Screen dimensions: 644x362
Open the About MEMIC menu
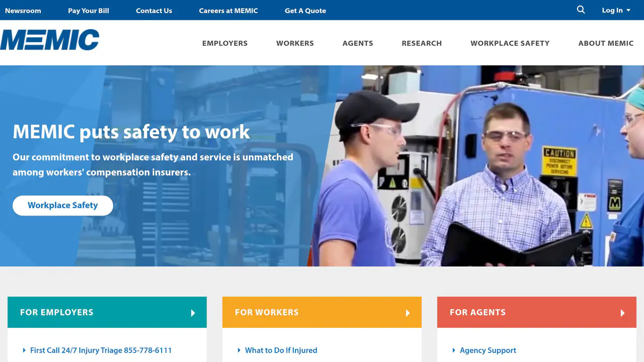[x=606, y=43]
